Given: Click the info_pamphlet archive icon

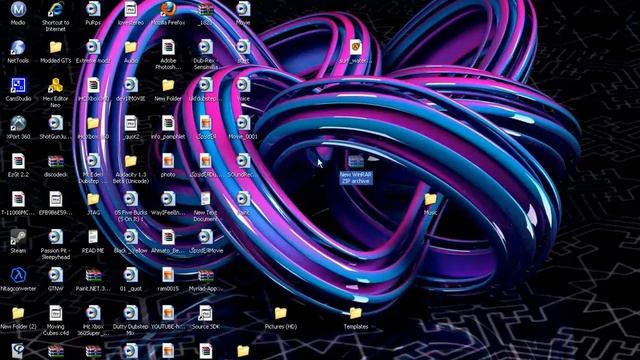Looking at the screenshot, I should click(168, 123).
